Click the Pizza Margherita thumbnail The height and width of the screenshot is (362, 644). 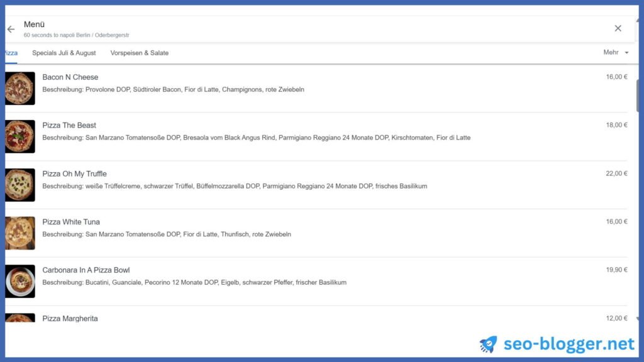point(19,318)
